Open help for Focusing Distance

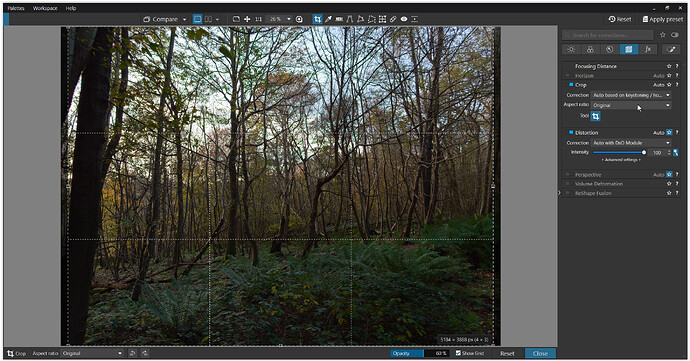tap(677, 66)
